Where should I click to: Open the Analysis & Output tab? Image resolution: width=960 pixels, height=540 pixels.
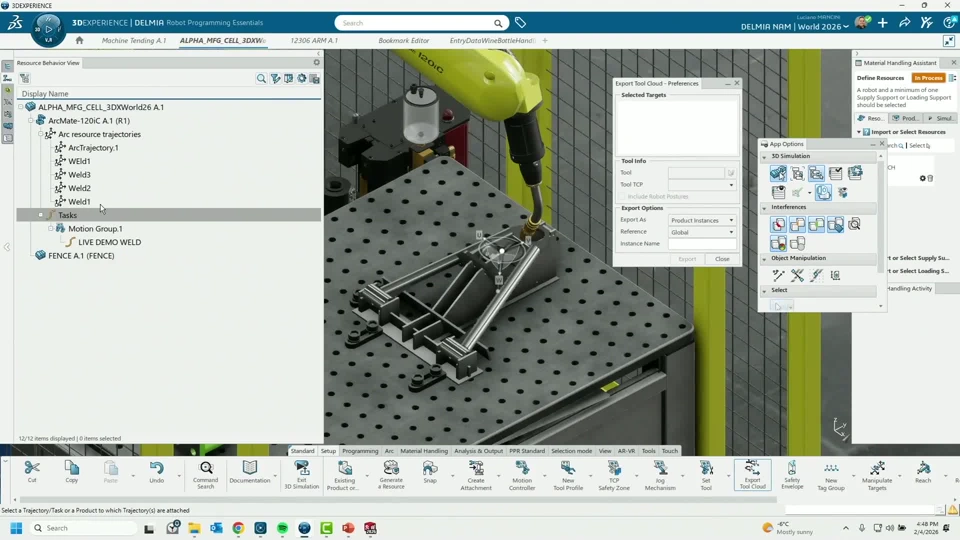478,451
